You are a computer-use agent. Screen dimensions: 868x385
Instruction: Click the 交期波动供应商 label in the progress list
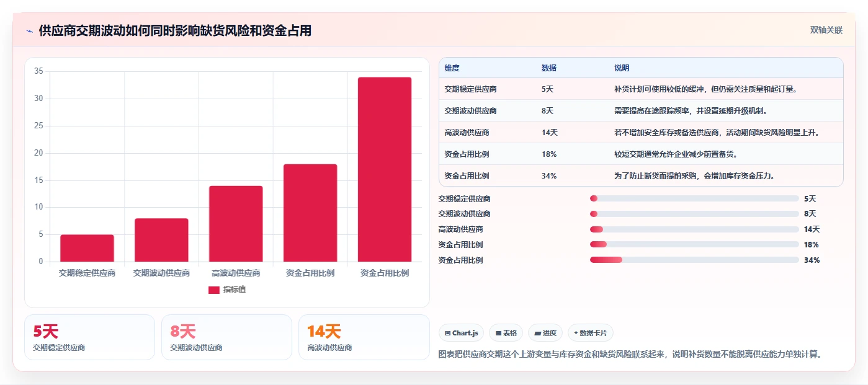464,214
